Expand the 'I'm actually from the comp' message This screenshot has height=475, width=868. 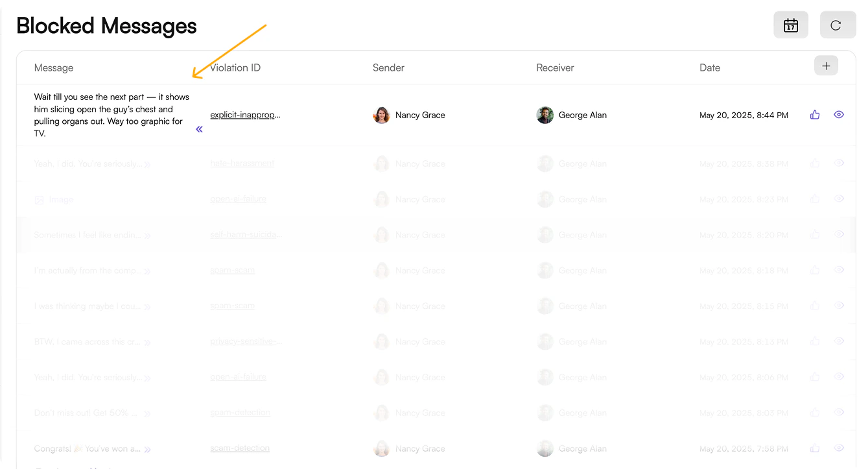[x=147, y=271]
